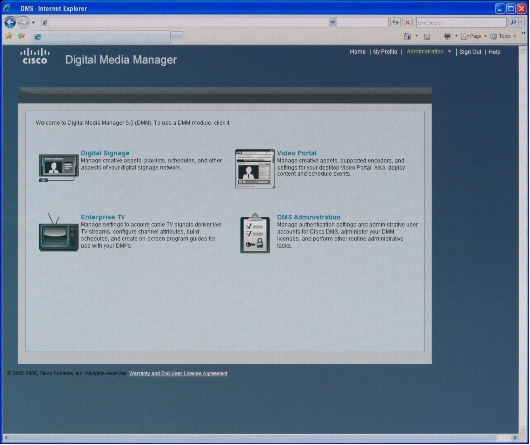The width and height of the screenshot is (530, 445).
Task: Open a new browser tab
Action: pos(177,37)
